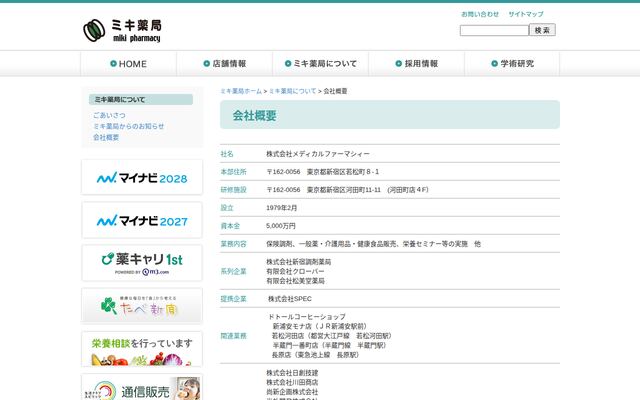640x400 pixels.
Task: Open the 学術研究 navigation tab
Action: pos(513,64)
